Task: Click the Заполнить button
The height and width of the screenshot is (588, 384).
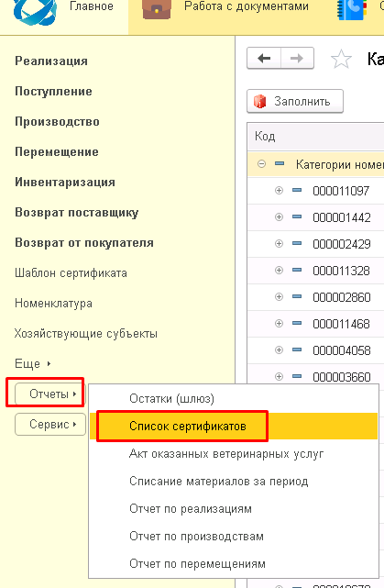Action: (295, 101)
